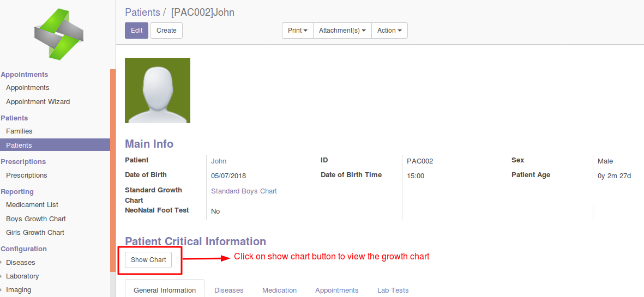Click the Create button
This screenshot has width=644, height=297.
click(x=166, y=31)
